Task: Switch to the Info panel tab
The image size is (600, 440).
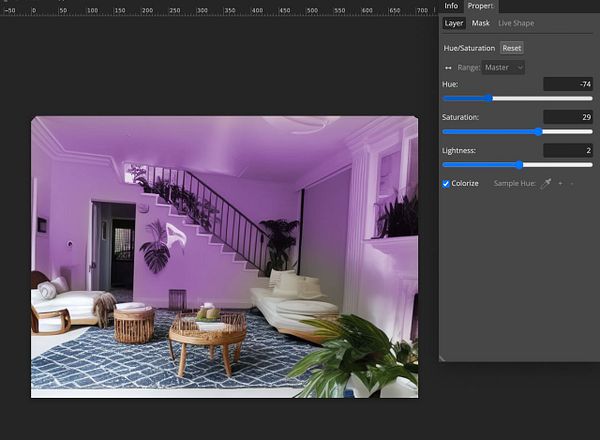Action: [x=451, y=6]
